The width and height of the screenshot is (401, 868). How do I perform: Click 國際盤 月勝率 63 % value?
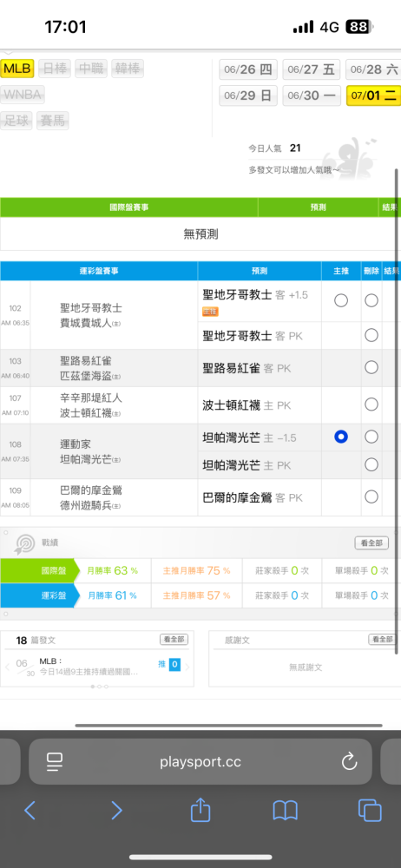113,571
